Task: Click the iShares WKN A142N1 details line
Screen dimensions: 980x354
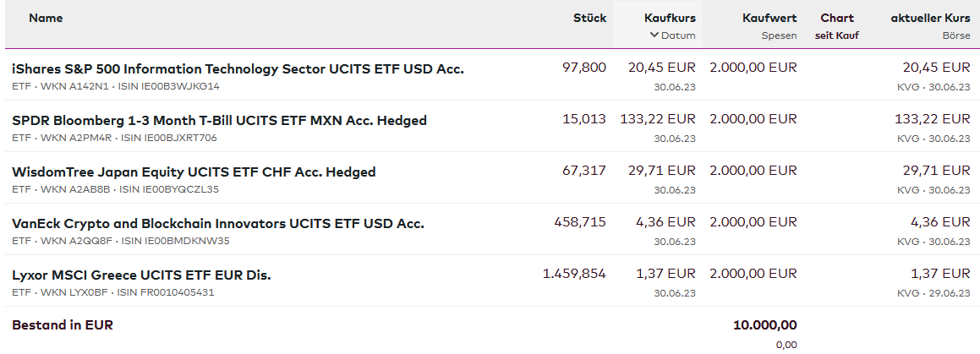Action: point(116,86)
